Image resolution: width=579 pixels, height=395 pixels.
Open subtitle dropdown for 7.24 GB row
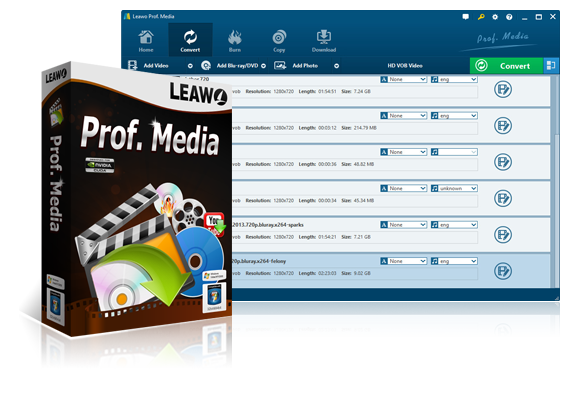404,79
